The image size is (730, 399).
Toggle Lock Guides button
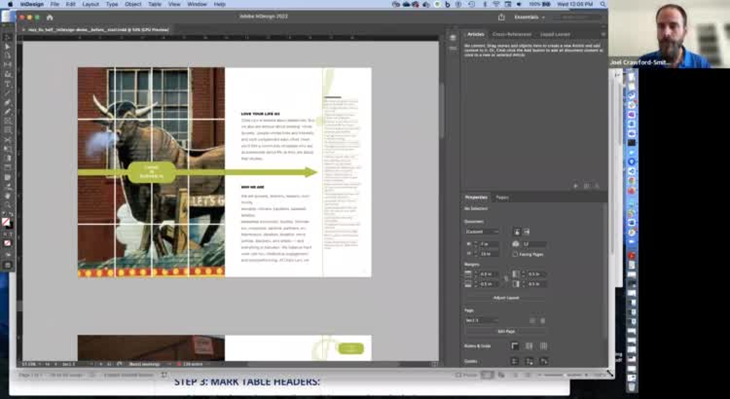click(529, 361)
